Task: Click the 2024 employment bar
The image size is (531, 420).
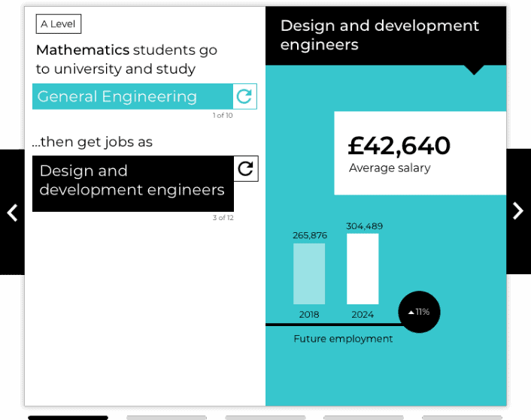Action: pyautogui.click(x=363, y=269)
